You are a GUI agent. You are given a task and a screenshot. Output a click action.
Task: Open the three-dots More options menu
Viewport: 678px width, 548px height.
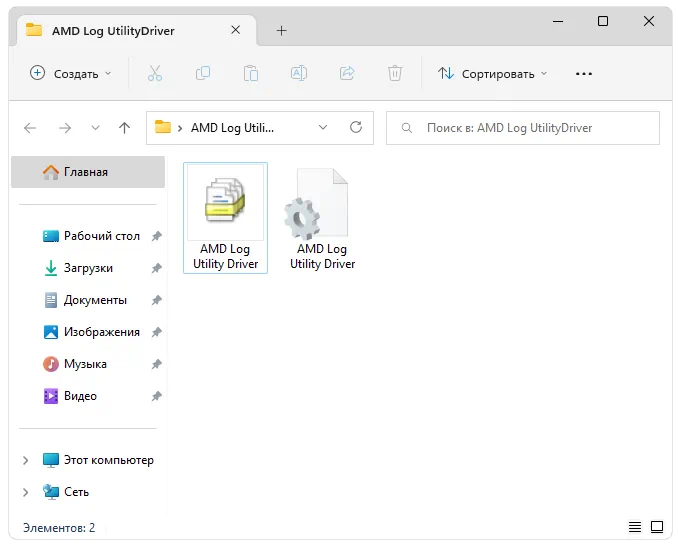coord(584,74)
